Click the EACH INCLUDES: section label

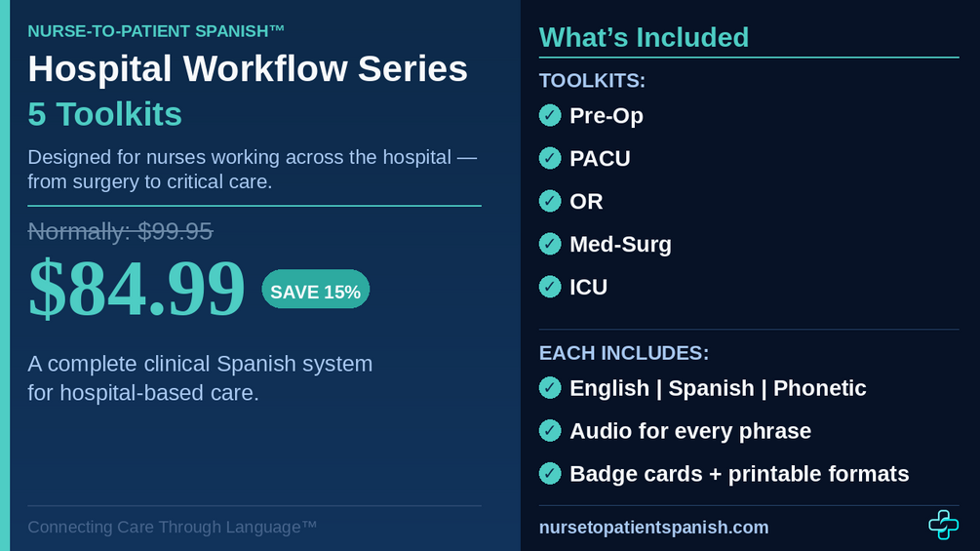[623, 353]
